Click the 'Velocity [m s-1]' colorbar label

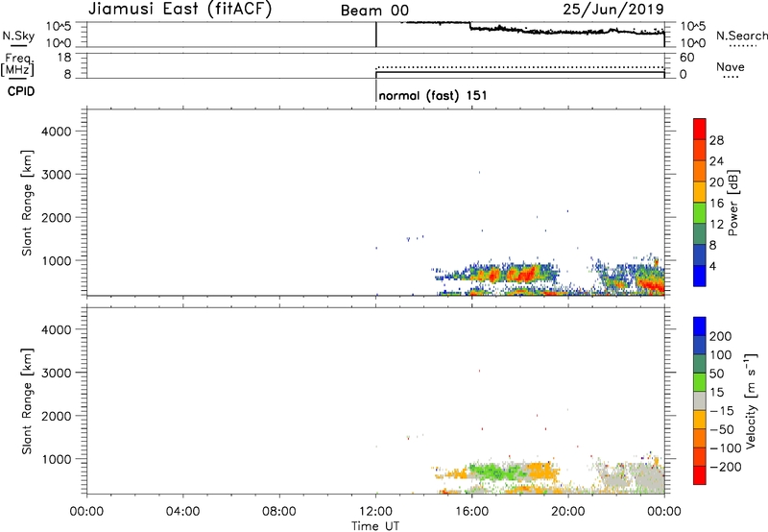(751, 400)
